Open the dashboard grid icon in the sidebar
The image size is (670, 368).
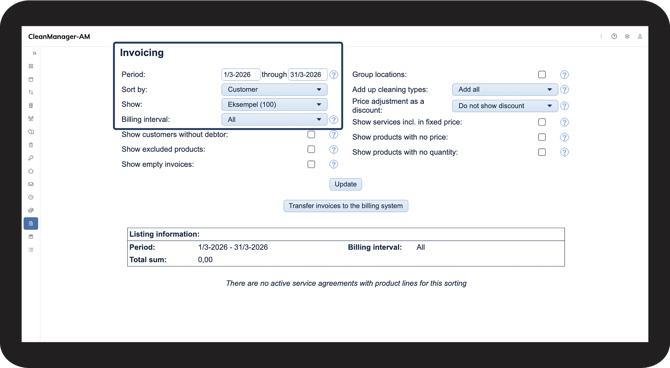coord(31,66)
